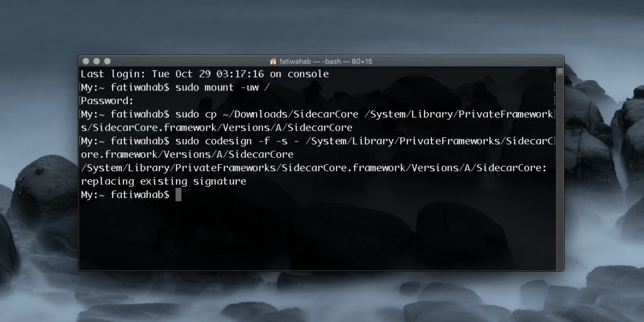Click the output line ending in 'SidecarCore:'
Image resolution: width=644 pixels, height=322 pixels.
314,168
